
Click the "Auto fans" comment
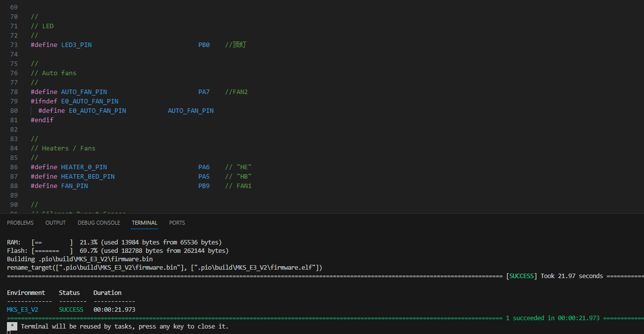pos(59,73)
